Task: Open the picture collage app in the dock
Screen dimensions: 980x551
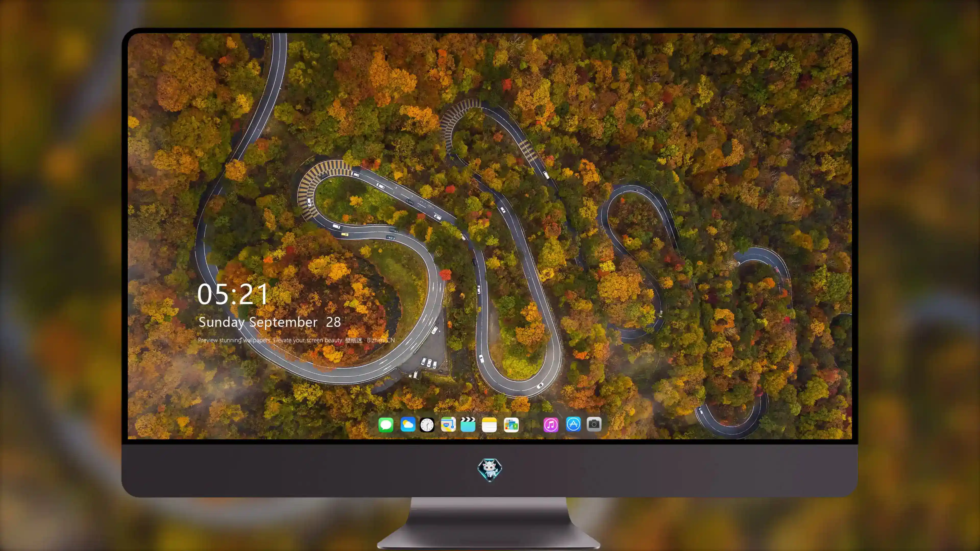Action: (x=511, y=424)
